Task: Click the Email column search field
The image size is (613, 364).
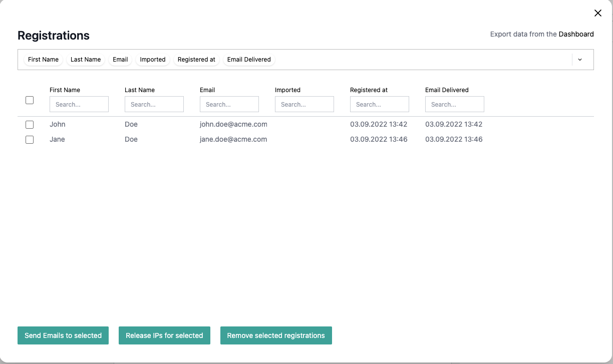Action: [229, 104]
